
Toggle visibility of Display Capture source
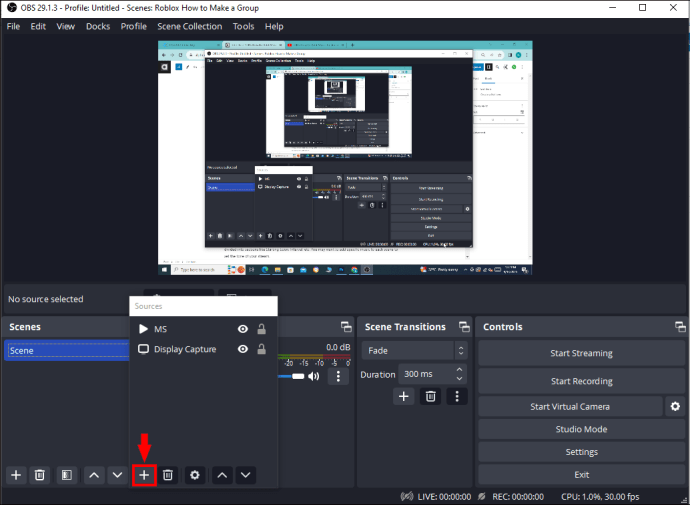click(242, 349)
